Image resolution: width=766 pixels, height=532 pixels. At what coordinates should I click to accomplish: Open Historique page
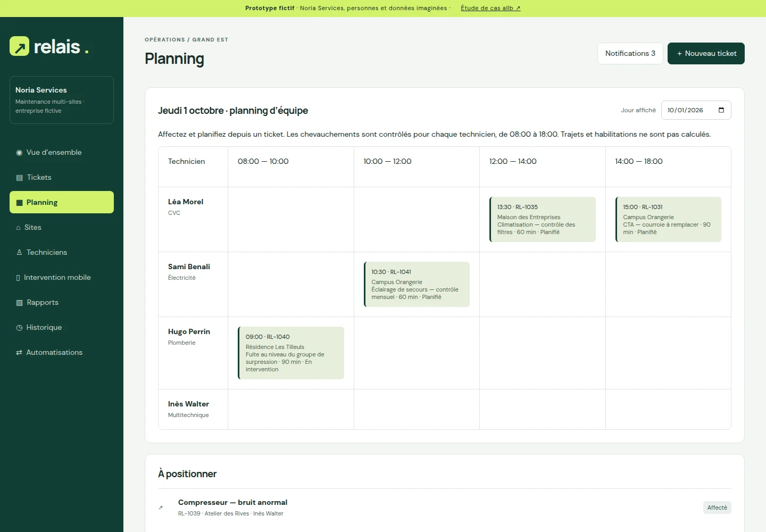[62, 327]
